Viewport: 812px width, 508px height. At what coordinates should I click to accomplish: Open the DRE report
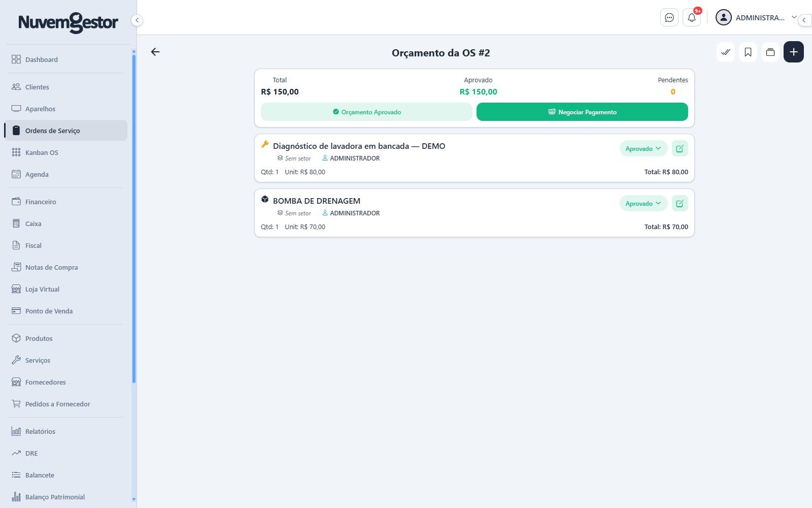point(66,453)
